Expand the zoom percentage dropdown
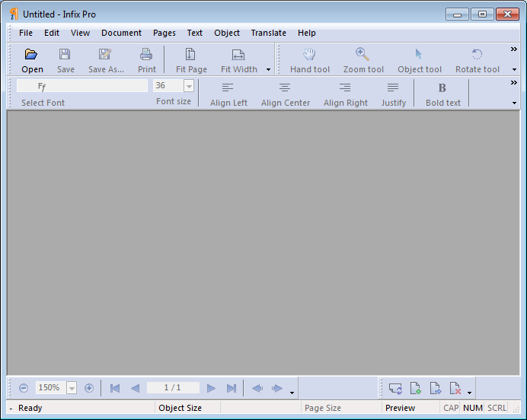 72,388
